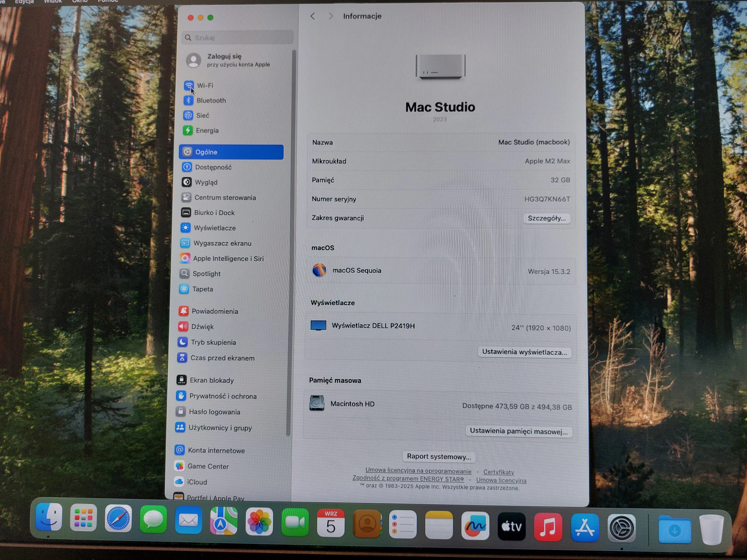Screen dimensions: 747x560
Task: Open Messages from the Dock
Action: 153,519
